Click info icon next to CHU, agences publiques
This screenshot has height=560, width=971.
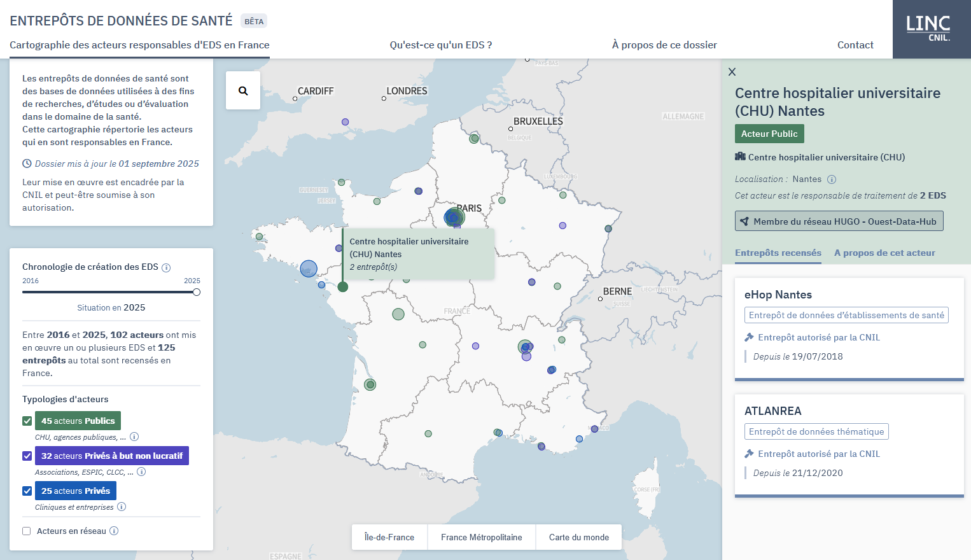coord(134,437)
